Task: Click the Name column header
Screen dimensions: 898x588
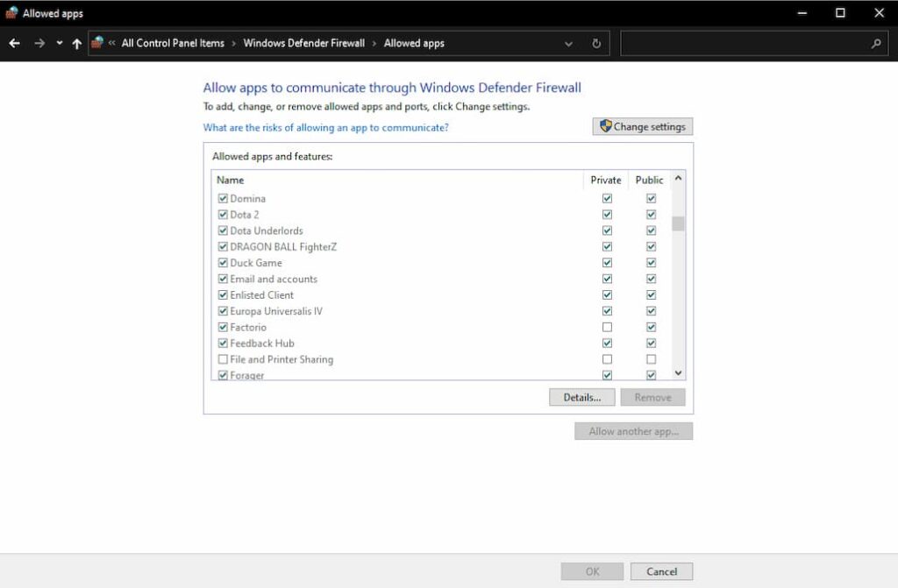Action: [230, 180]
